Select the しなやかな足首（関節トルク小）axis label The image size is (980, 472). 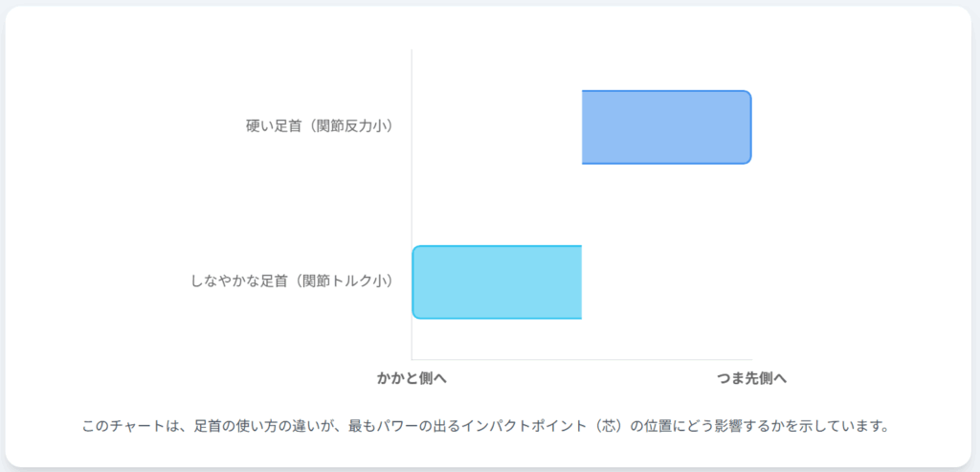[x=293, y=281]
